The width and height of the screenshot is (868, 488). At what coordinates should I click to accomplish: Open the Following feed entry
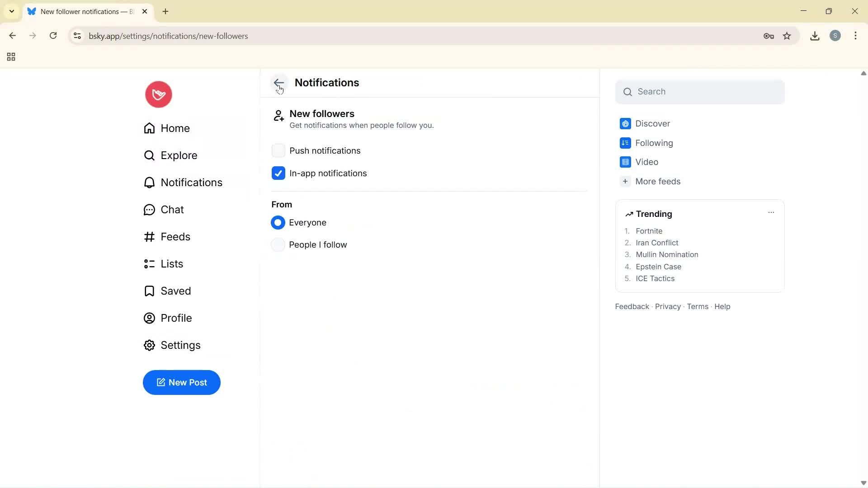pyautogui.click(x=653, y=143)
